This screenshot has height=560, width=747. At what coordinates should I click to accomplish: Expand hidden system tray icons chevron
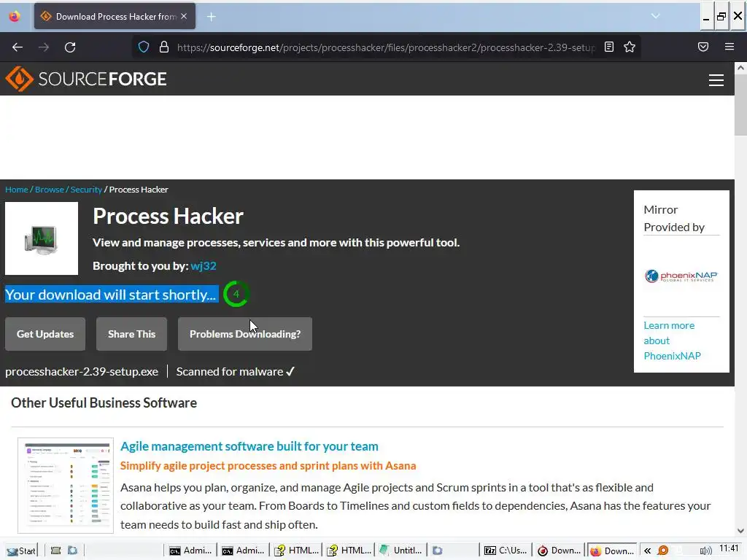click(x=647, y=551)
